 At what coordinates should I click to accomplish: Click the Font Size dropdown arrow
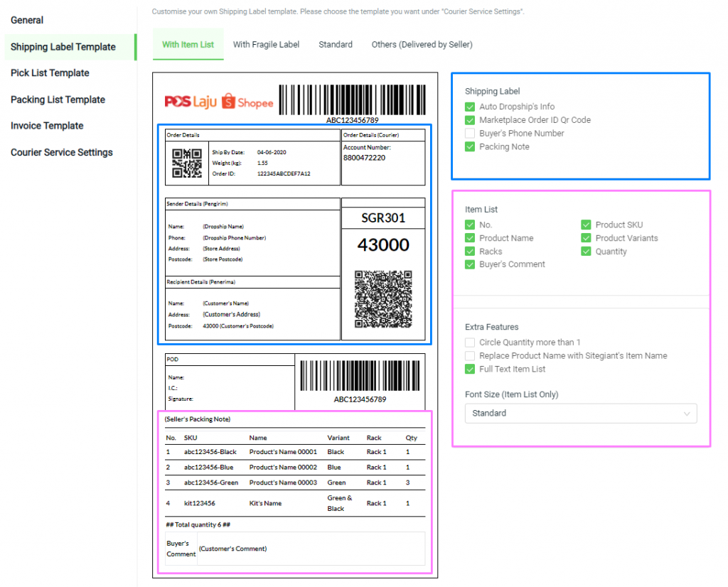pos(687,414)
